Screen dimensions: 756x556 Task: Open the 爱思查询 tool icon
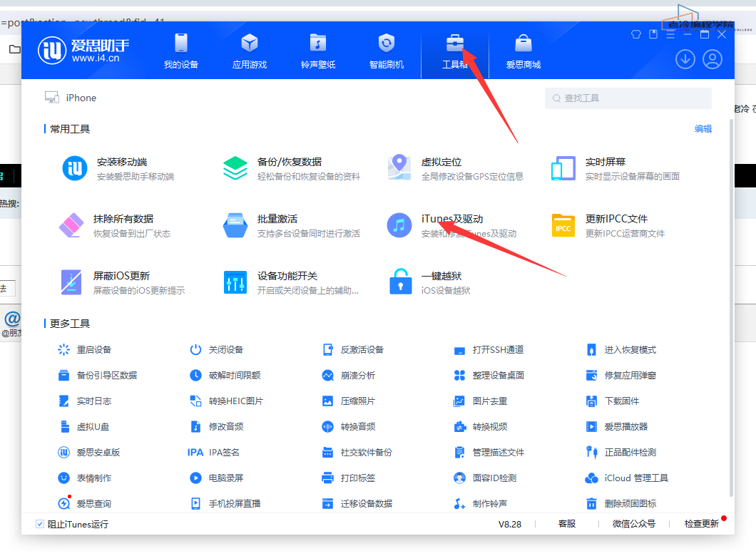[x=64, y=503]
